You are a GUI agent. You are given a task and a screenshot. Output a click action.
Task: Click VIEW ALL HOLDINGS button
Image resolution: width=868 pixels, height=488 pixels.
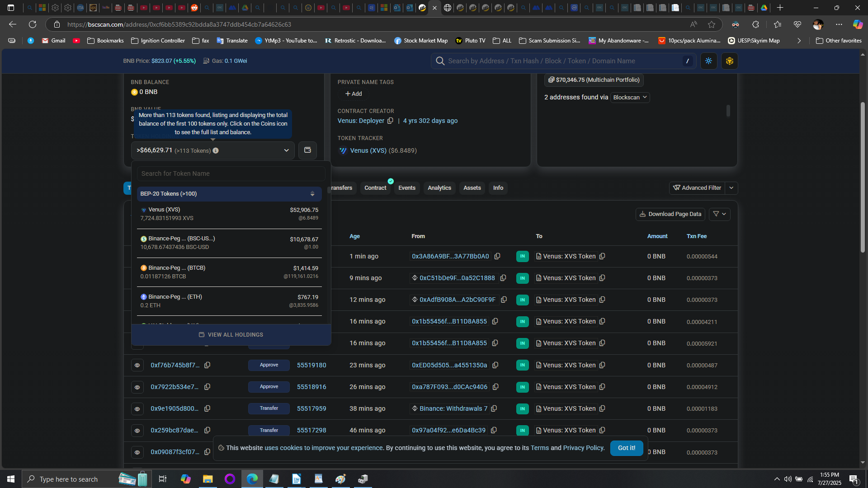tap(231, 335)
